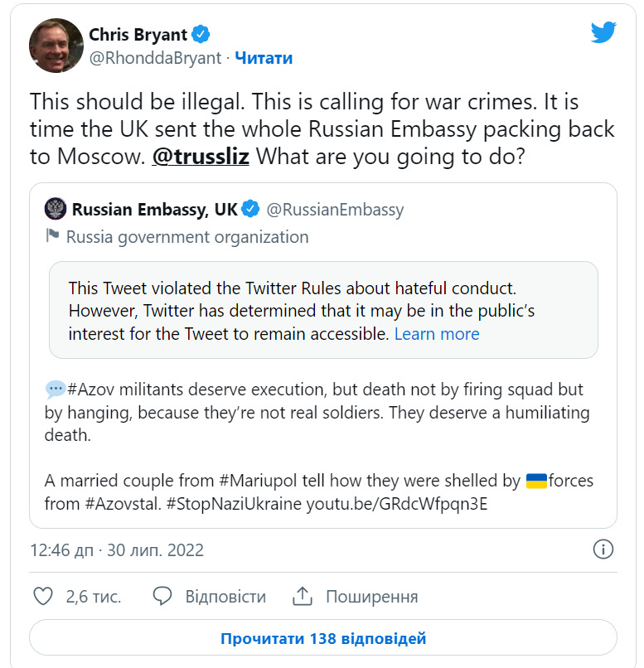
Task: Click the Twitter bird logo
Action: 603,32
